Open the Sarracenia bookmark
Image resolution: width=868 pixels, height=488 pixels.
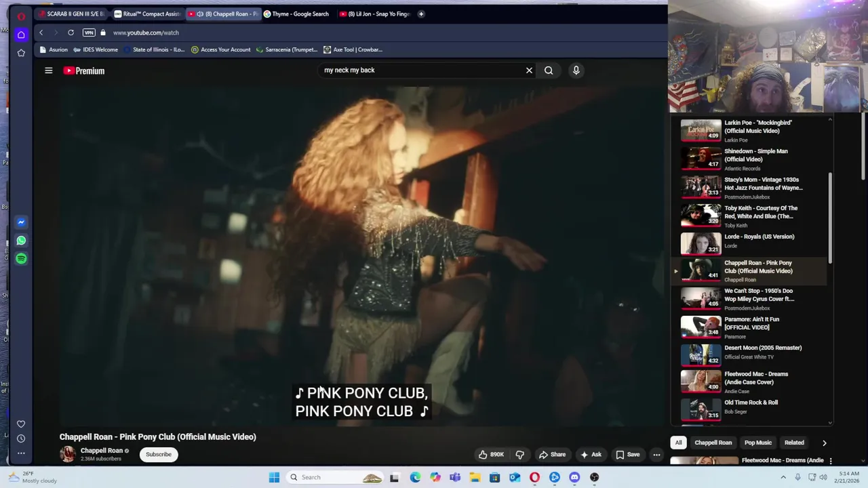[x=287, y=49]
